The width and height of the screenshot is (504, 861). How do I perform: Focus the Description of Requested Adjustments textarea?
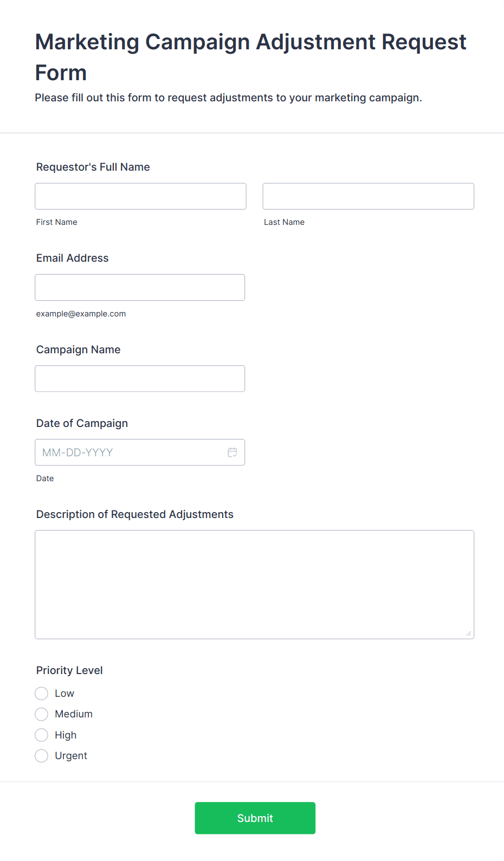[255, 585]
